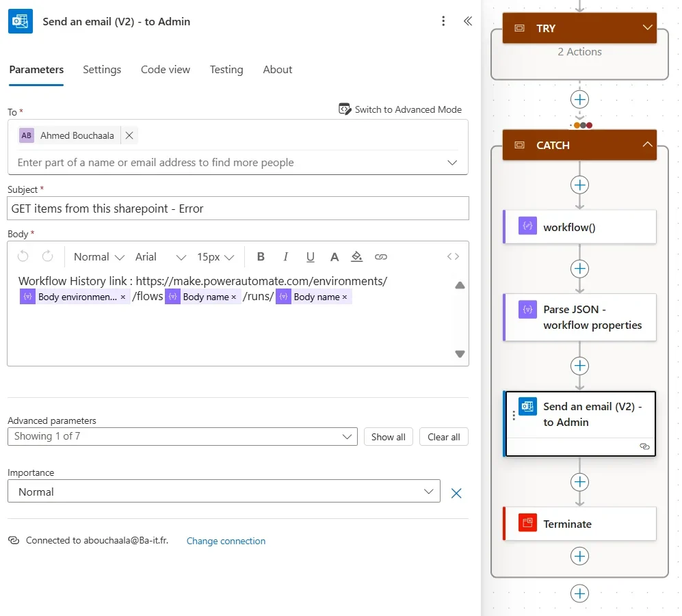Click the Terminate action red icon
The height and width of the screenshot is (616, 682).
point(527,523)
